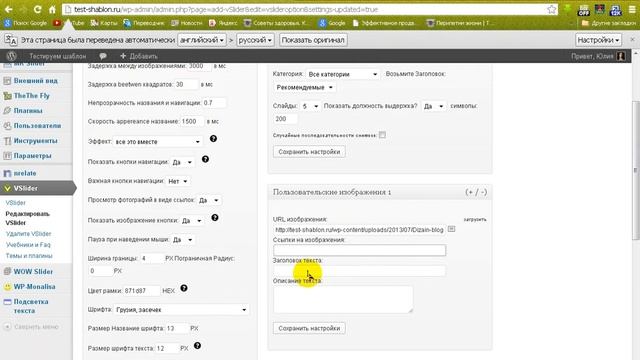Open the Настройки dropdown in translation bar
The image size is (640, 360).
(598, 40)
